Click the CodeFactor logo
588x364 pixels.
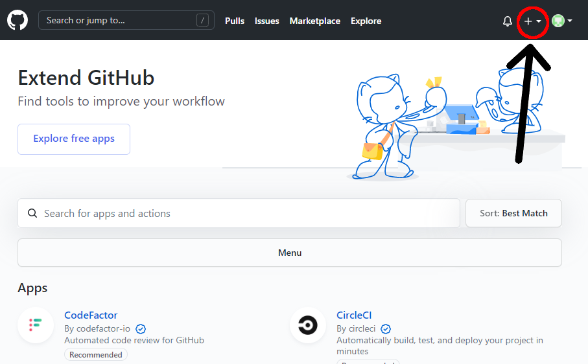coord(36,325)
